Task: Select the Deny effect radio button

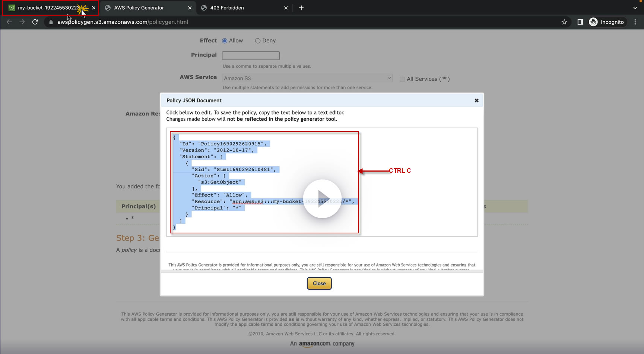Action: tap(258, 41)
